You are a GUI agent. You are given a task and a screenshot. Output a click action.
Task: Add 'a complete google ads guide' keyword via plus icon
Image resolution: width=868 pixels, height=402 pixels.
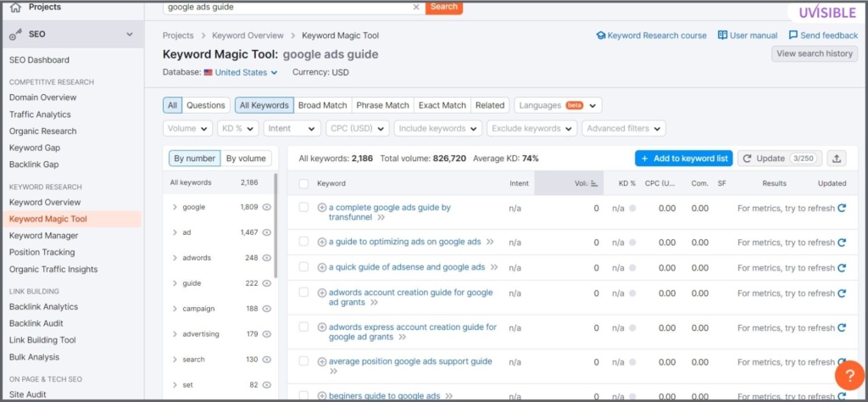321,208
